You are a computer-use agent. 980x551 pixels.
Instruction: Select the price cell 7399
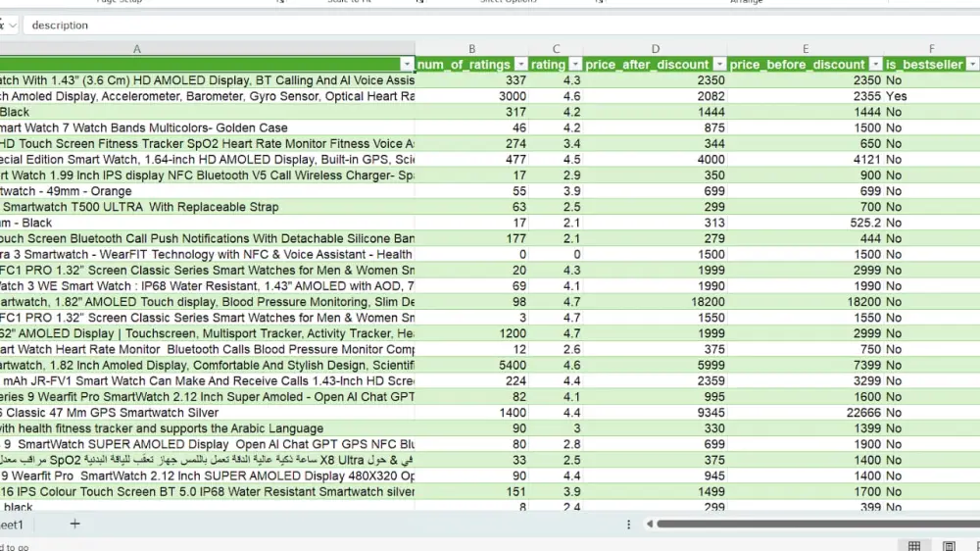(805, 366)
